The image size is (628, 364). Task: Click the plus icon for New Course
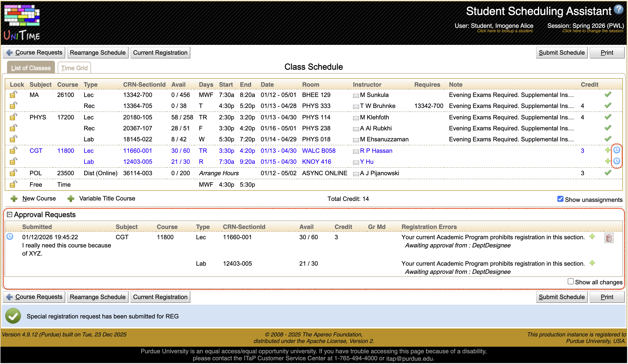14,198
